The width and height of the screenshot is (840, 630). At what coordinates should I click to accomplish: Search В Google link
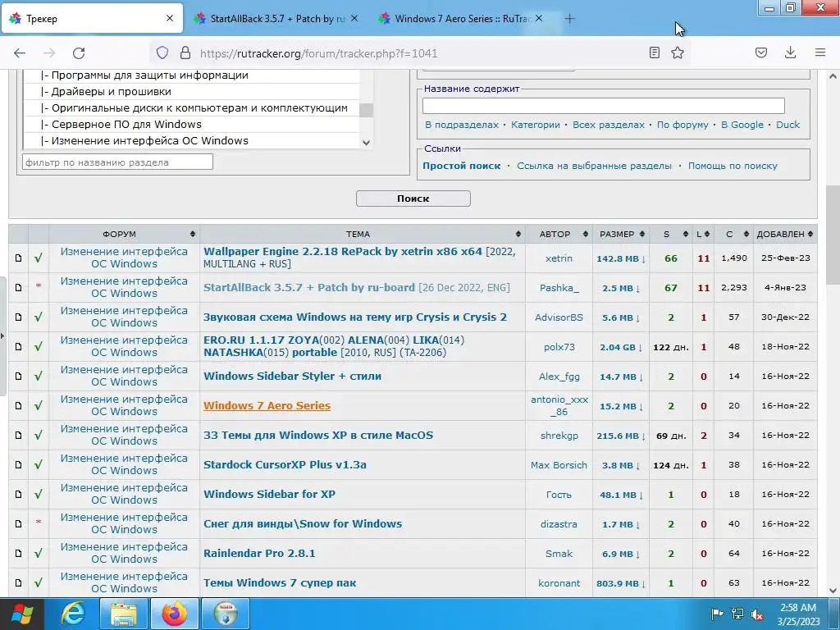(742, 125)
